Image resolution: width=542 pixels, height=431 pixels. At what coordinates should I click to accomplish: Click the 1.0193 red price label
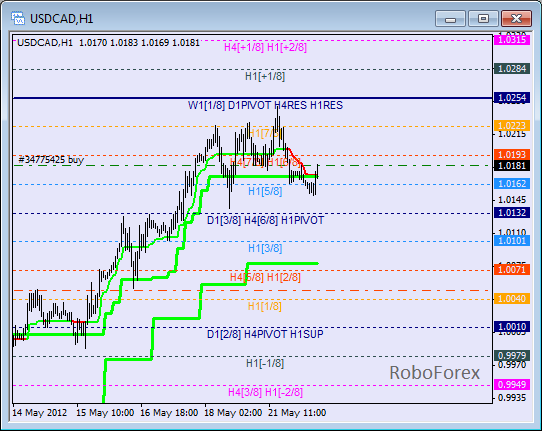(512, 154)
